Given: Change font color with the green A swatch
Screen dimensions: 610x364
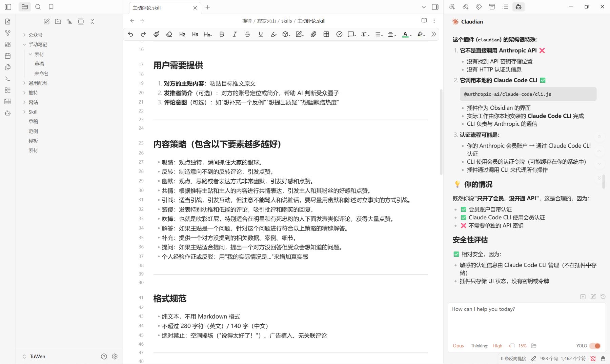Looking at the screenshot, I should pyautogui.click(x=406, y=34).
